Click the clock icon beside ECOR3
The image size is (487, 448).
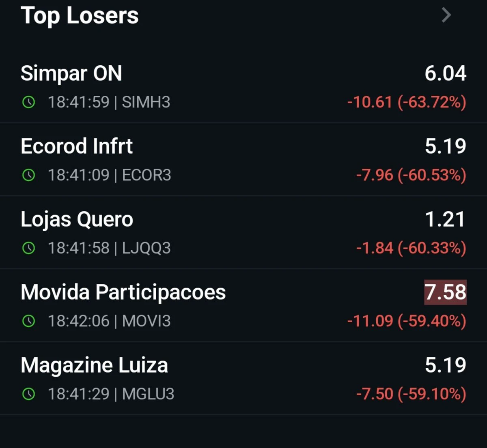coord(28,175)
